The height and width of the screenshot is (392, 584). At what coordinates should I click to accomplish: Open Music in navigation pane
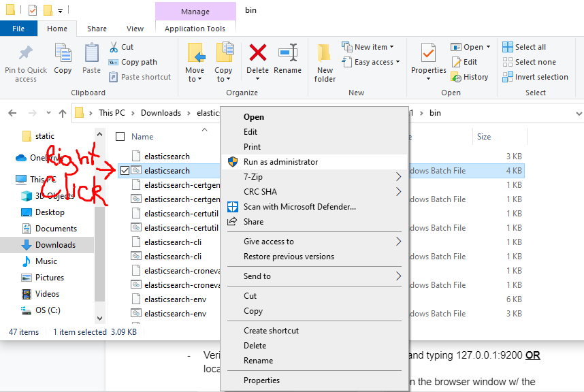click(46, 261)
